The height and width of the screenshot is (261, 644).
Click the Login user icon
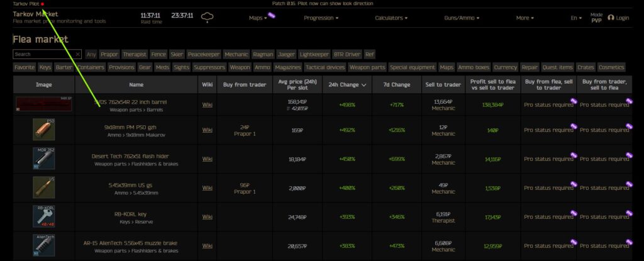[x=611, y=18]
